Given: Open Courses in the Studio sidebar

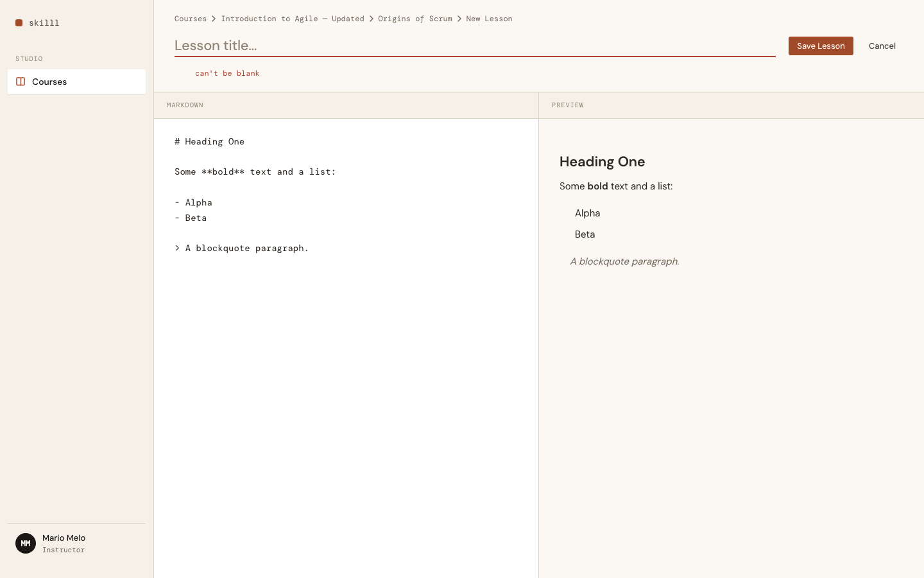Looking at the screenshot, I should (76, 82).
